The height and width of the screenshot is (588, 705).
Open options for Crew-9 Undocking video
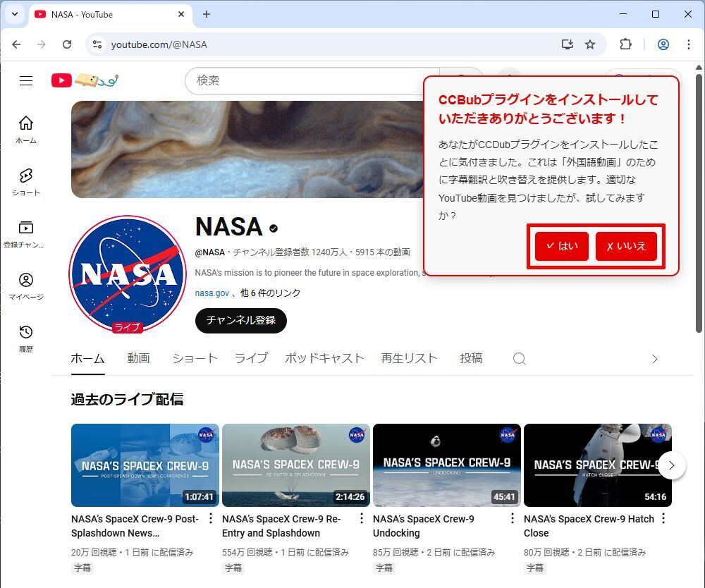(x=512, y=519)
